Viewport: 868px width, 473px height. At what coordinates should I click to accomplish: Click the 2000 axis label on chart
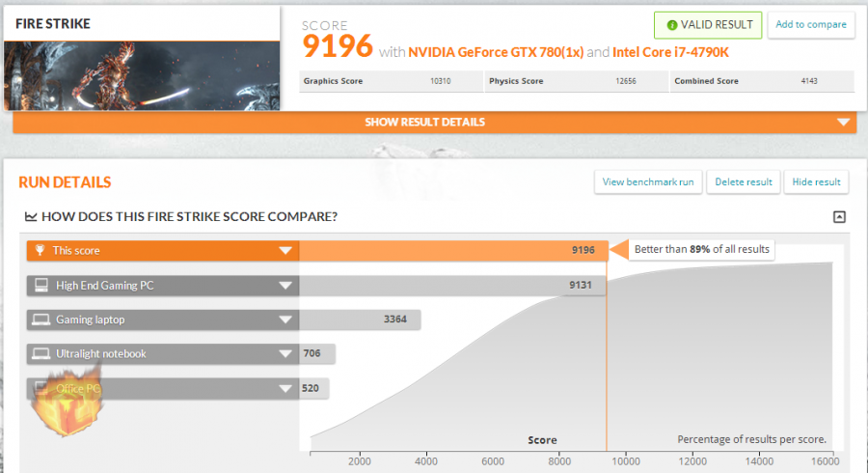[x=360, y=461]
